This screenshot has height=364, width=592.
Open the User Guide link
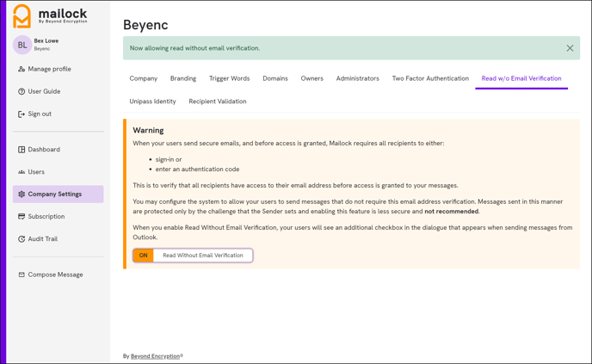click(44, 91)
